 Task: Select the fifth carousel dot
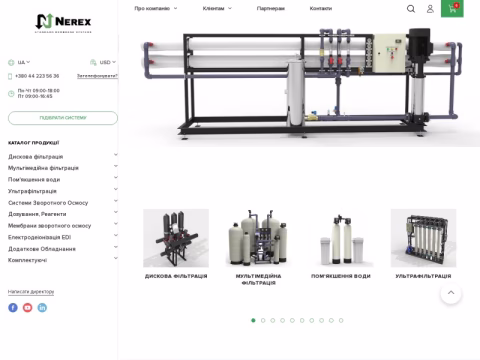tap(292, 320)
